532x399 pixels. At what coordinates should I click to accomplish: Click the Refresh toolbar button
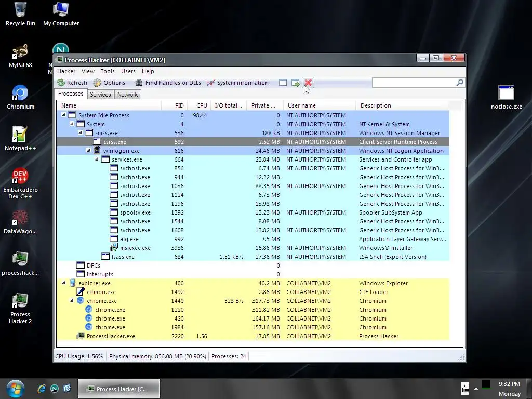click(x=72, y=83)
